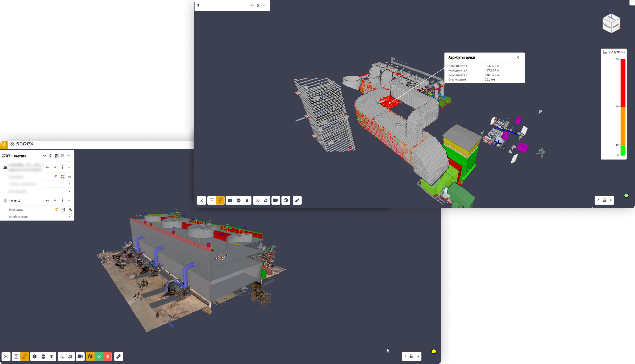Switch lower viewport to 2D mode
635x364 pixels.
coord(16,357)
